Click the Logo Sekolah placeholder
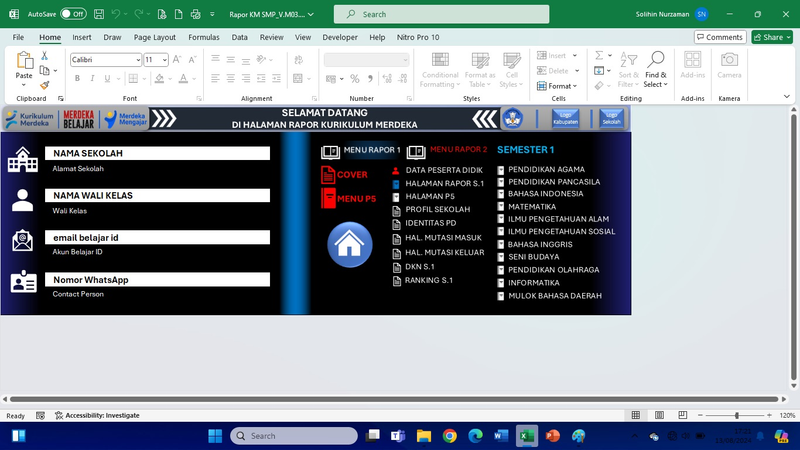 (611, 118)
